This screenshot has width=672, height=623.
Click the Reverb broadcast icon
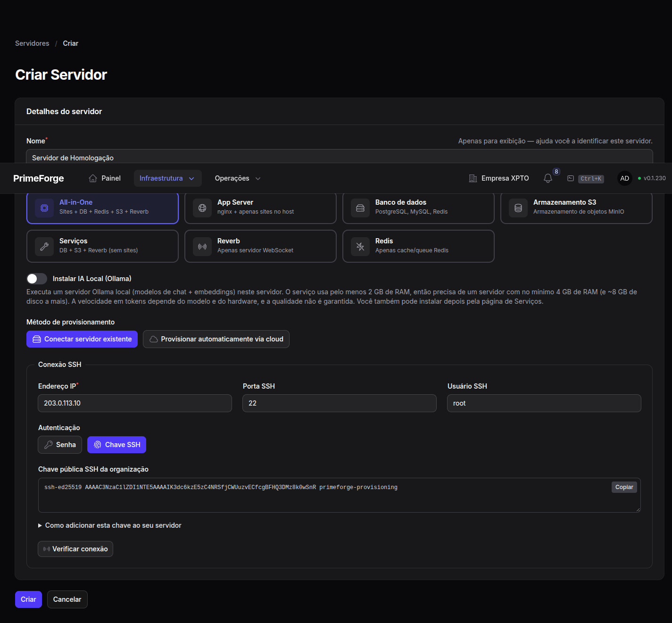click(x=202, y=247)
